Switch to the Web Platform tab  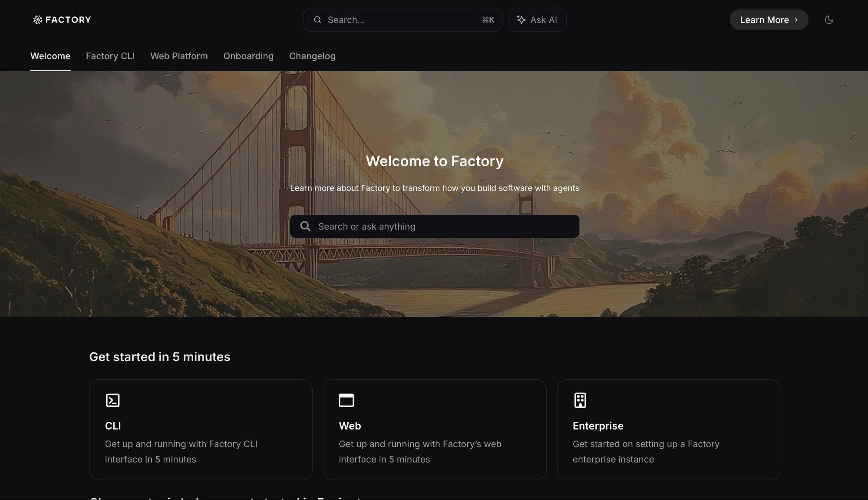179,56
